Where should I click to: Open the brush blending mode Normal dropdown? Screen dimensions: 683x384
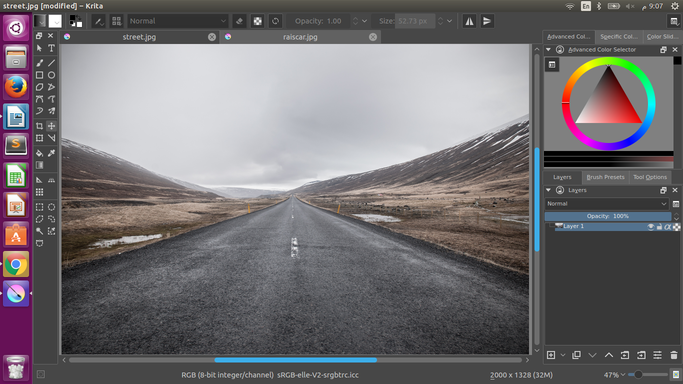178,21
